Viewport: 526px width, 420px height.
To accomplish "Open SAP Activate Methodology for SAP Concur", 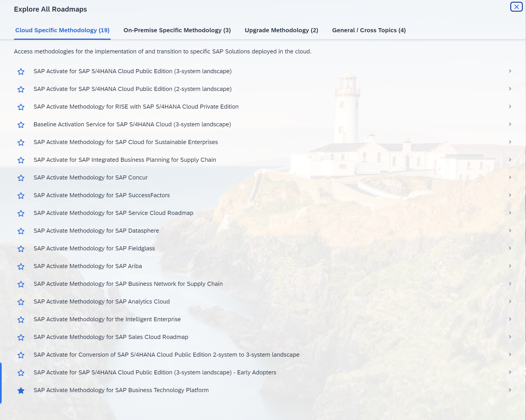I will pos(91,177).
